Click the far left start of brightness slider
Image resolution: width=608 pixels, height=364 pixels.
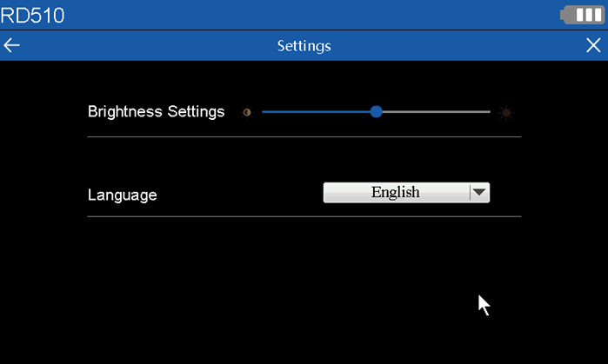coord(264,112)
